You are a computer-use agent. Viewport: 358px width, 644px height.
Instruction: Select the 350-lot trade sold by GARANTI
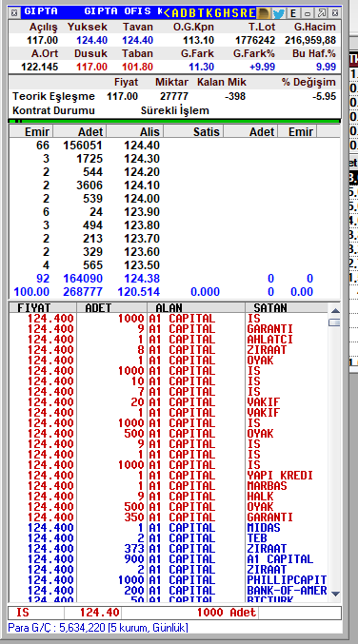coord(169,517)
